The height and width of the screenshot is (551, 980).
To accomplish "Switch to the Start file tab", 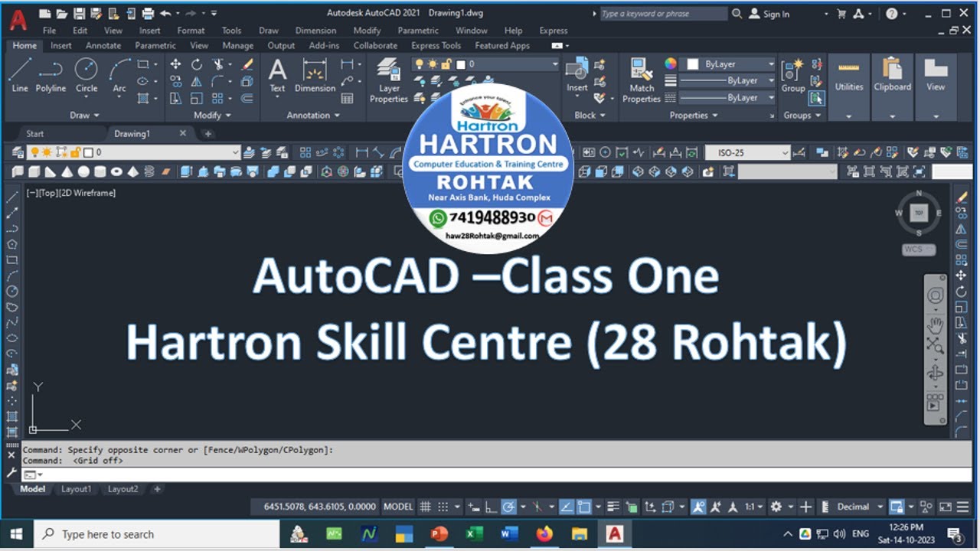I will pyautogui.click(x=35, y=133).
